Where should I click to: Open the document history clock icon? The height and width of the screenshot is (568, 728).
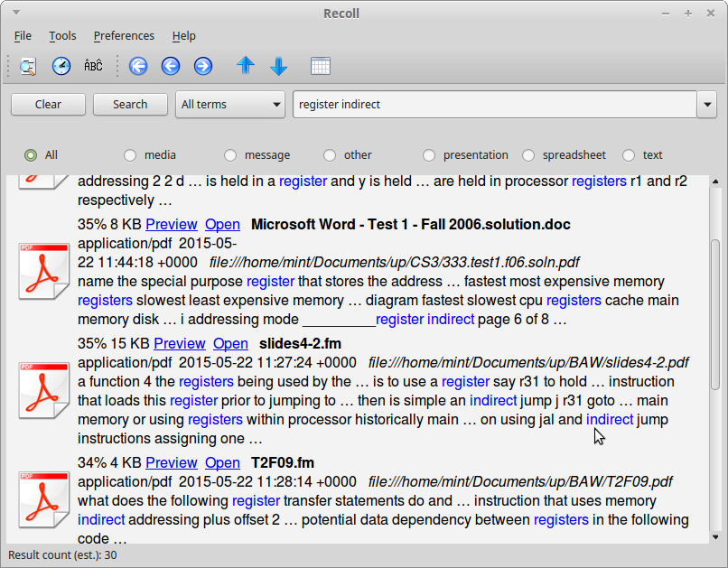61,66
